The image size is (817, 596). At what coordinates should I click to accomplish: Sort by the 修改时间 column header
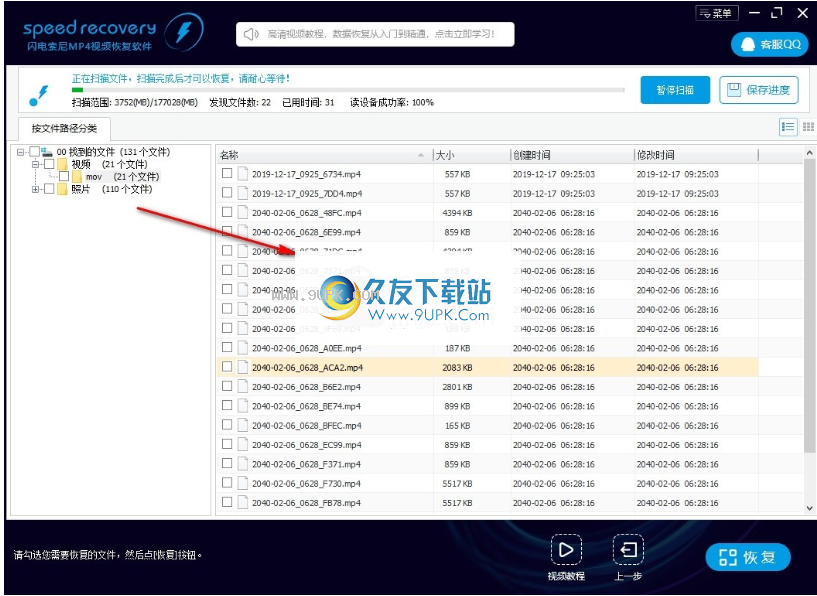coord(697,155)
